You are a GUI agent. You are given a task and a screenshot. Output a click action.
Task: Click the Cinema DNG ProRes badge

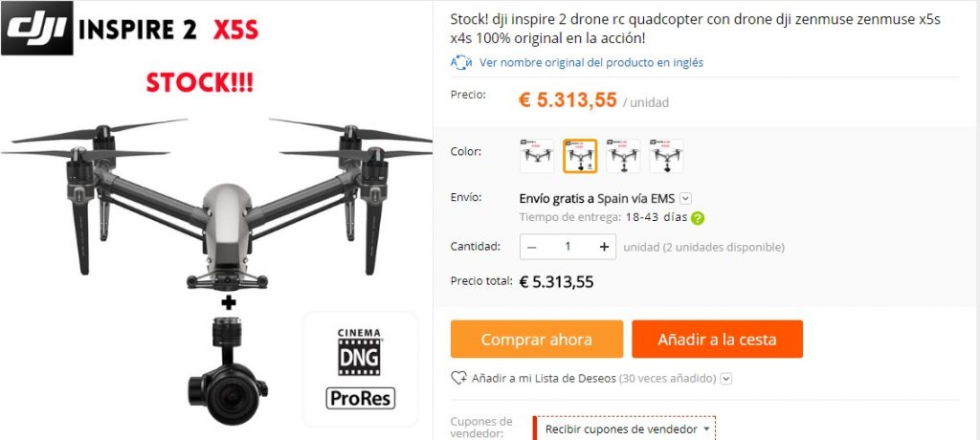pyautogui.click(x=361, y=369)
